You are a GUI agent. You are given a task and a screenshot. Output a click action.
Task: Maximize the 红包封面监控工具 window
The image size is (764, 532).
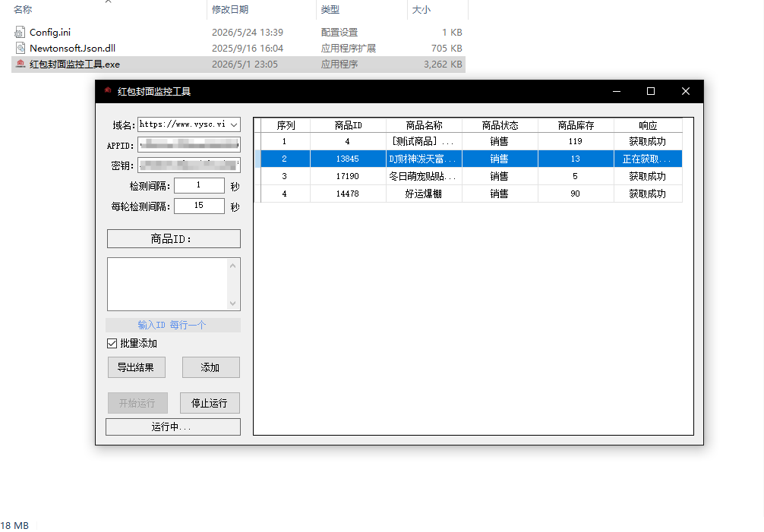[651, 91]
